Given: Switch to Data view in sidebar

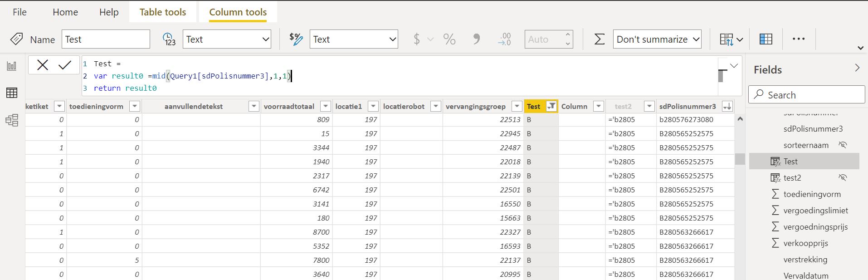Looking at the screenshot, I should (12, 93).
